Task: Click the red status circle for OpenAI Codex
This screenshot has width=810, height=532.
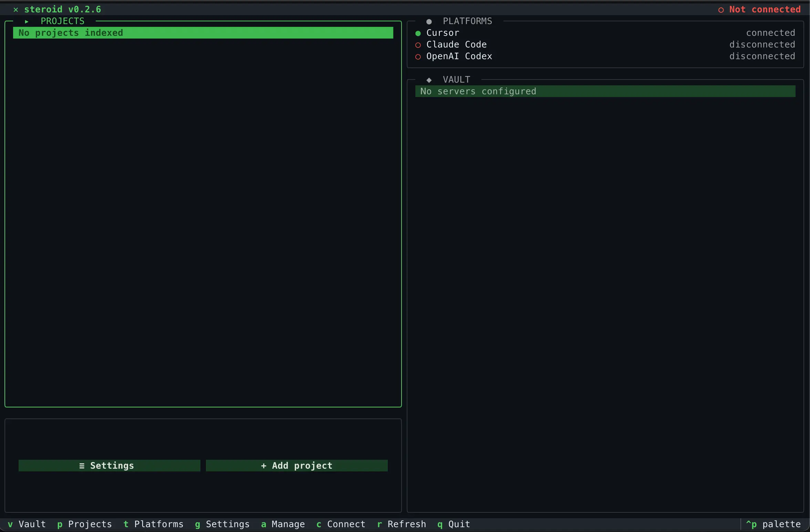Action: pyautogui.click(x=418, y=57)
